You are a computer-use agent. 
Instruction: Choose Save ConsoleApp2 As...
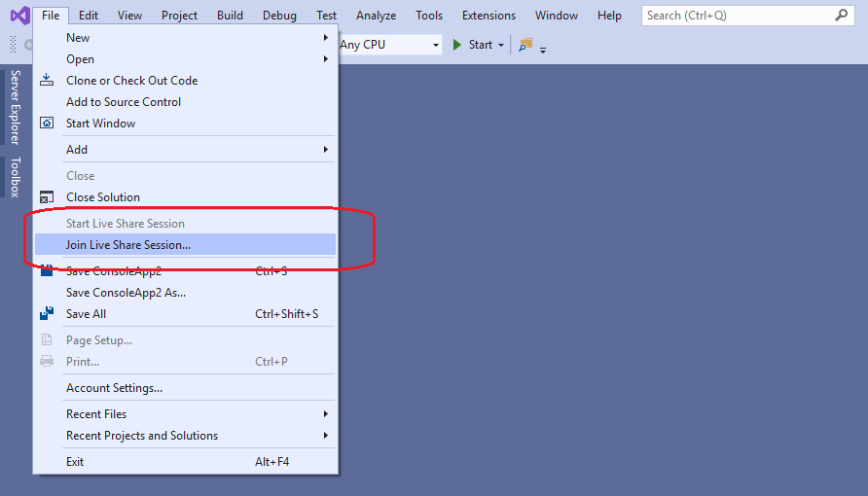tap(186, 292)
